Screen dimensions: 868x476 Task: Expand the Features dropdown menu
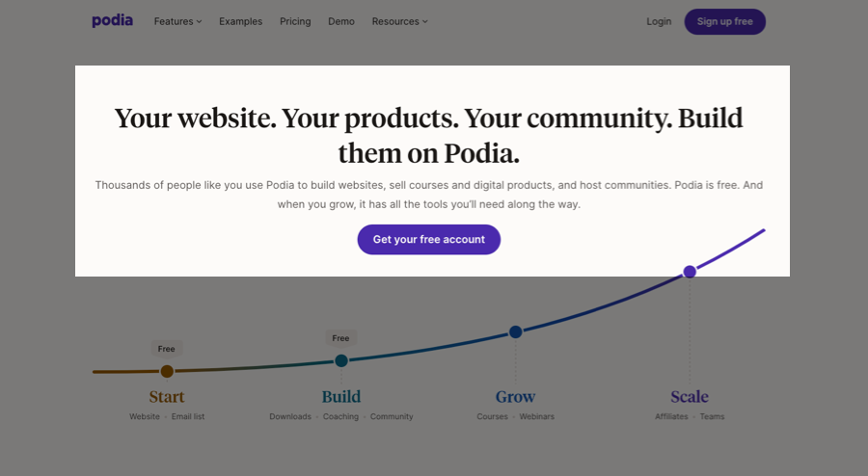pos(177,21)
